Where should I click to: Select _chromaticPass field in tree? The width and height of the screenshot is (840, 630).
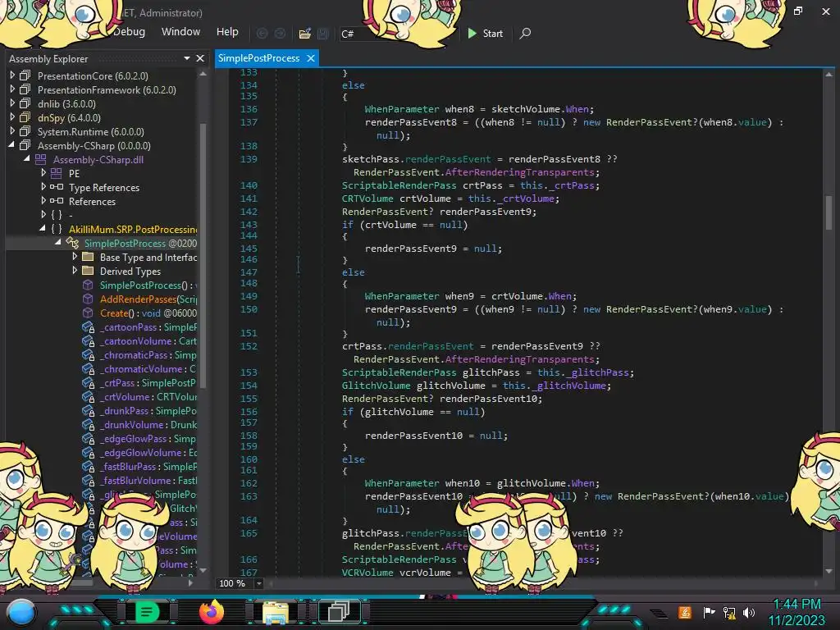(148, 354)
